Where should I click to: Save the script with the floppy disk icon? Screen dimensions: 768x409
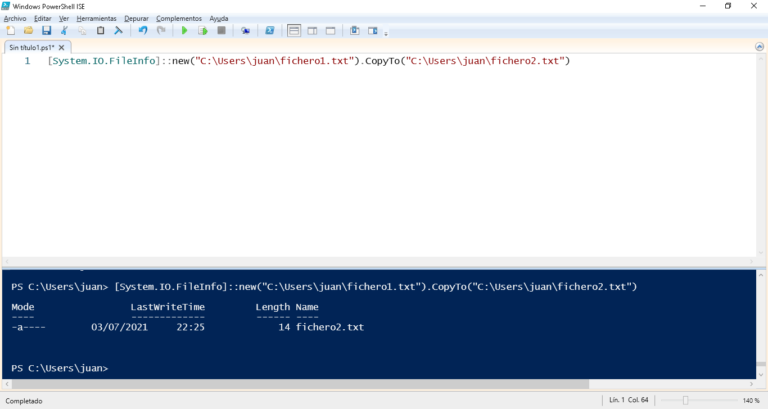(47, 31)
